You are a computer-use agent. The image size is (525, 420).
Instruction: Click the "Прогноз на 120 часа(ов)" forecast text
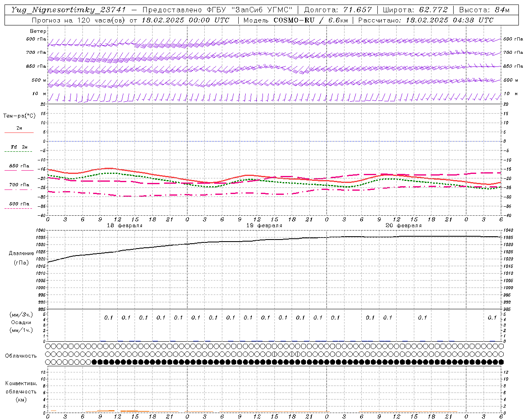79,20
